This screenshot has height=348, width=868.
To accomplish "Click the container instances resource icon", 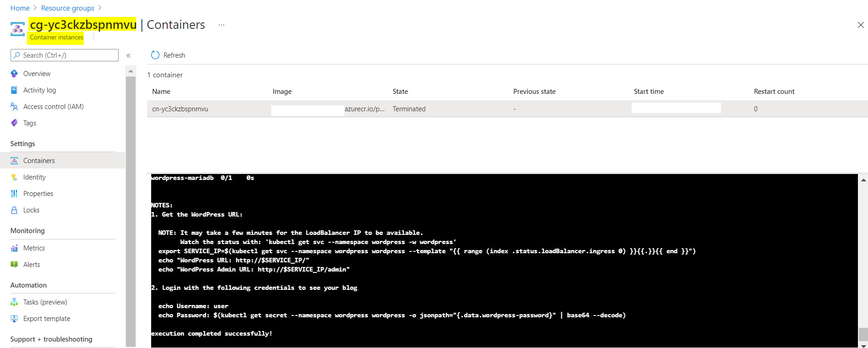I will coord(17,29).
